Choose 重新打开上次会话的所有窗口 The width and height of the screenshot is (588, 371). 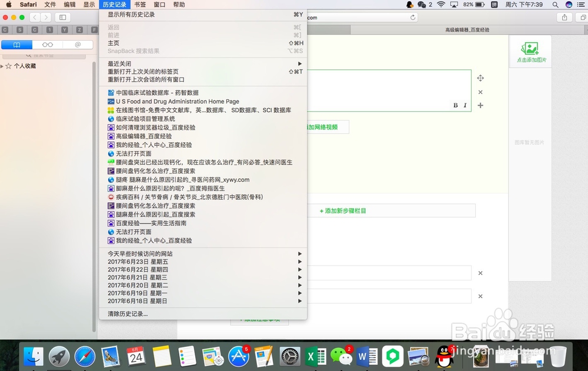(203, 79)
